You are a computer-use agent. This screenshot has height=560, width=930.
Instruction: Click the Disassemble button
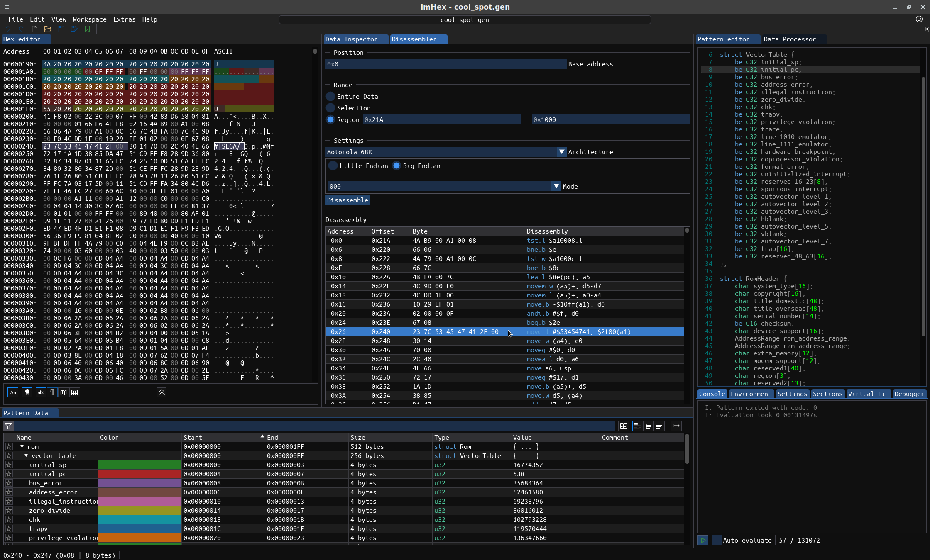(348, 200)
